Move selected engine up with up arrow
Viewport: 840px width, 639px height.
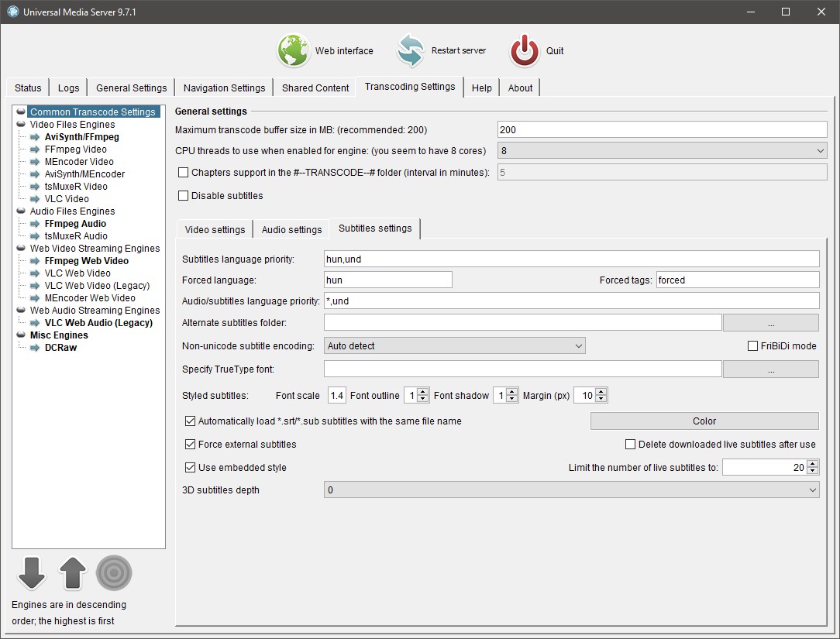[72, 573]
